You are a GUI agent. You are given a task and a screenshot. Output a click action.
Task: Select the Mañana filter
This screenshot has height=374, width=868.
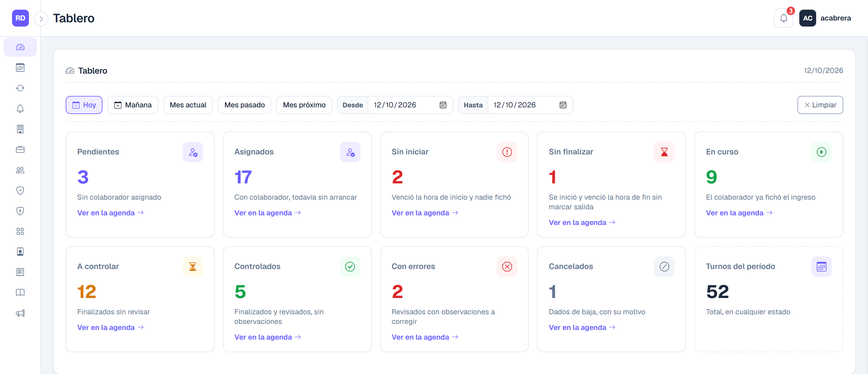coord(133,105)
